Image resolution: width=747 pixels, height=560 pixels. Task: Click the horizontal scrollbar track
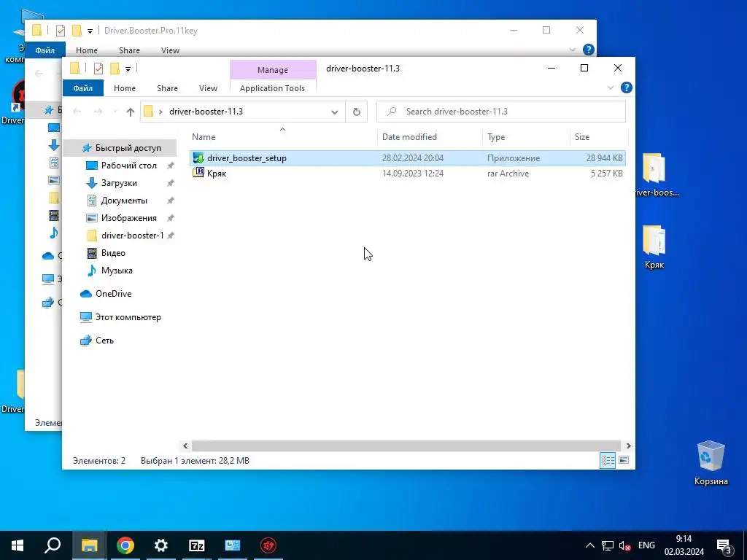pos(406,446)
